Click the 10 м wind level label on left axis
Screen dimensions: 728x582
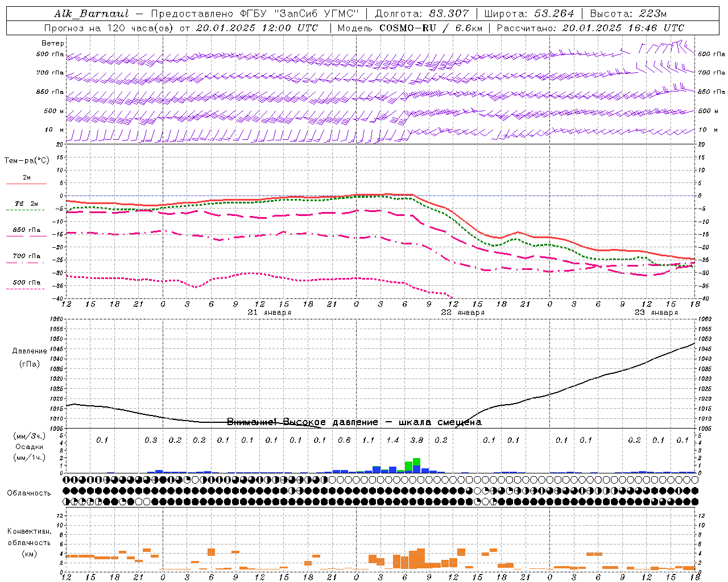tap(54, 130)
